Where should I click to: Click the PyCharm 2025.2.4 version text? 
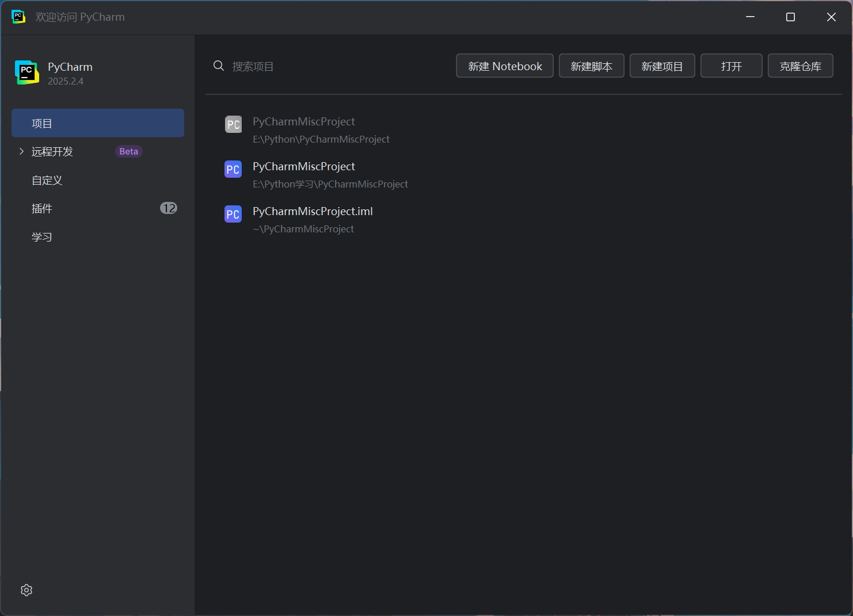pos(66,81)
